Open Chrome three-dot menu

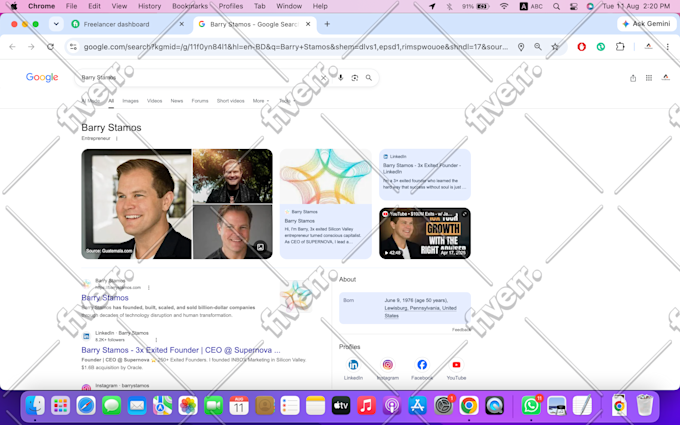click(667, 46)
